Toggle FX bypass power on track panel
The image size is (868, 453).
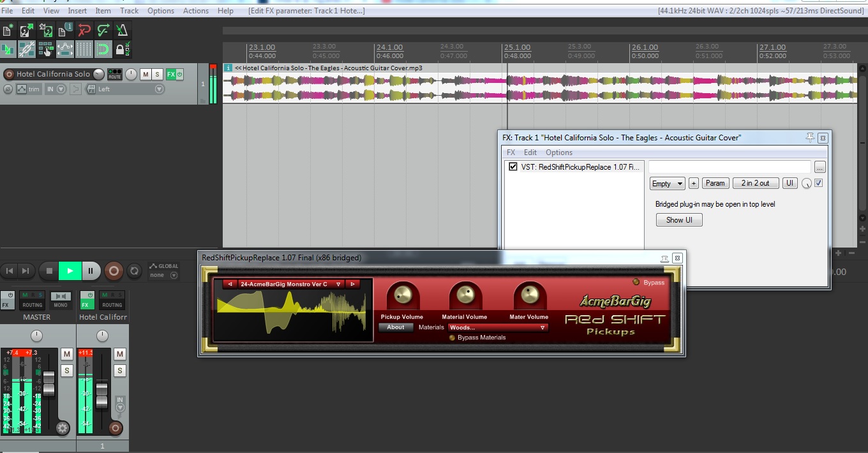coord(179,75)
